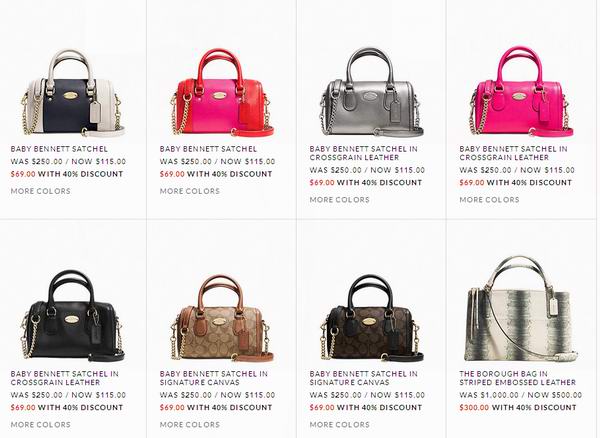Select the silver crossgrain leather satchel image
The width and height of the screenshot is (600, 438).
372,92
